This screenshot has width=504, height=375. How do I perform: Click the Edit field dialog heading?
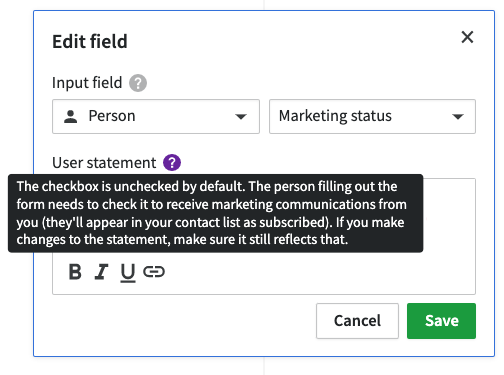[x=90, y=42]
